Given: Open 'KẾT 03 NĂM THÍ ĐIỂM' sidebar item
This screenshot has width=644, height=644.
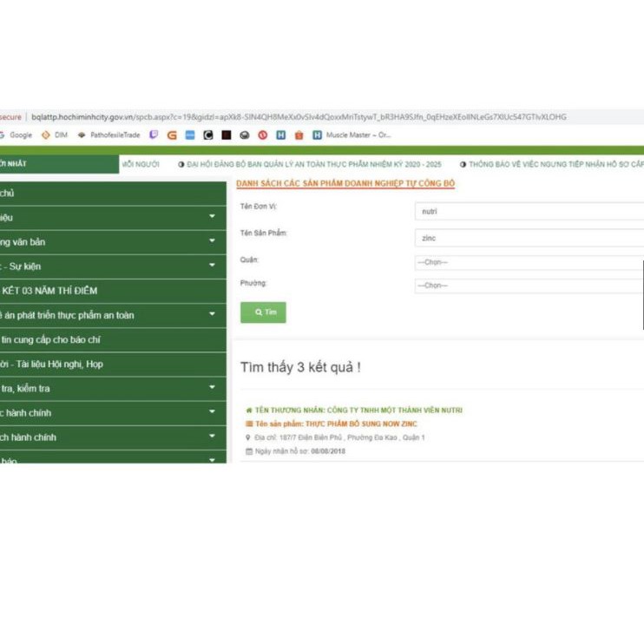Looking at the screenshot, I should pos(52,291).
